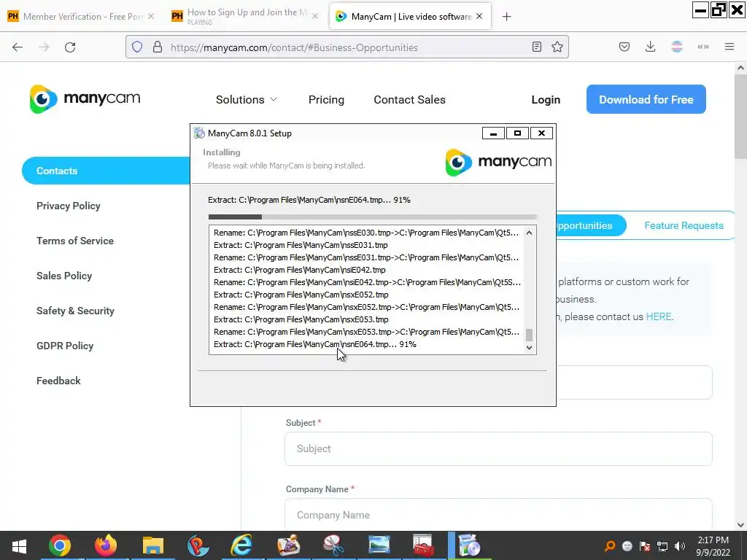
Task: Open Firefox from taskbar
Action: point(105,545)
